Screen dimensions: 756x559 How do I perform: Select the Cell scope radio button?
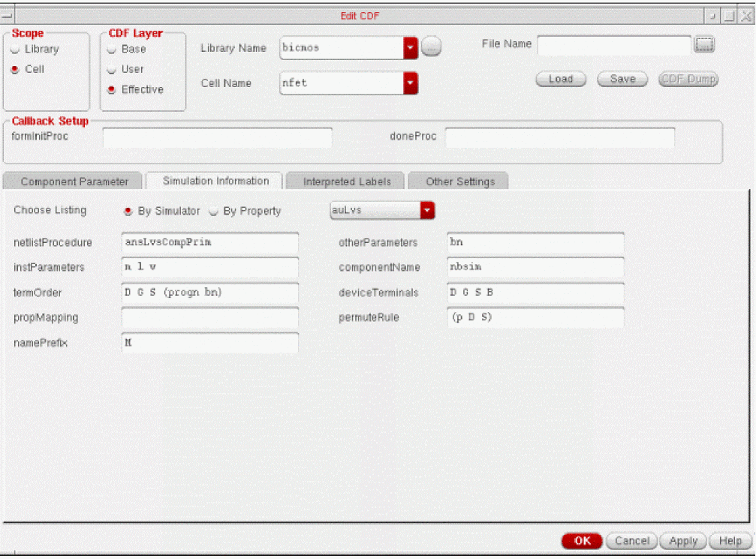pos(16,69)
